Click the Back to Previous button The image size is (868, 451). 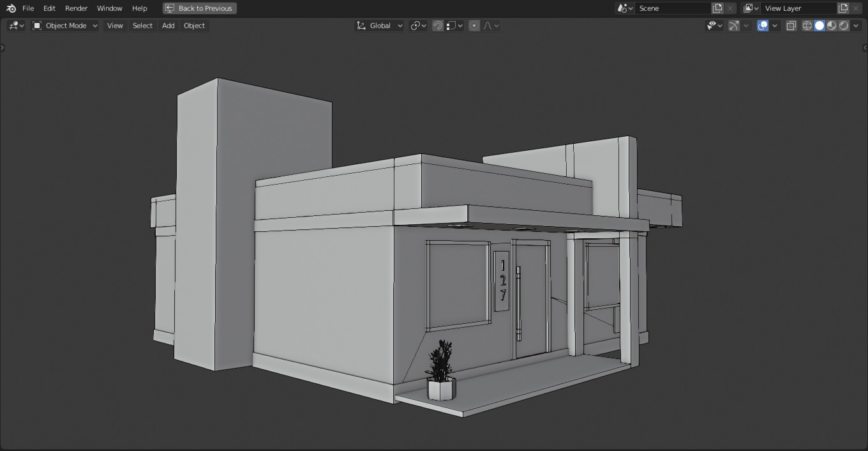[x=199, y=8]
